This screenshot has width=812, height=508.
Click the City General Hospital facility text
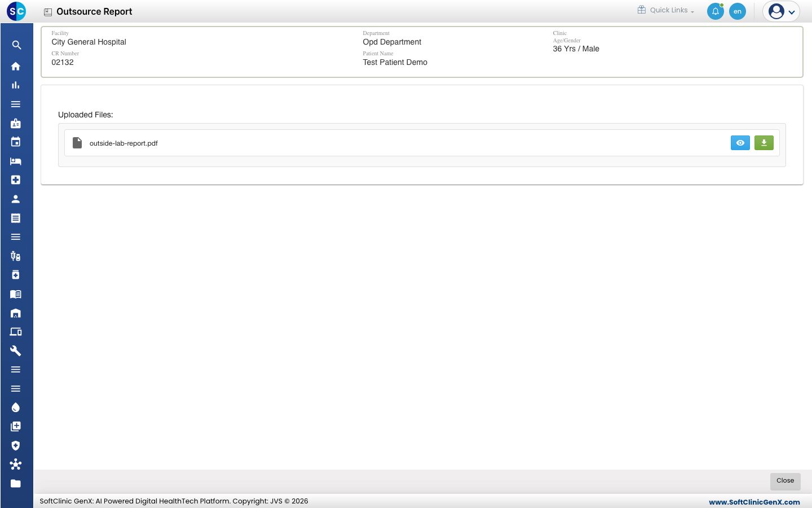coord(89,42)
